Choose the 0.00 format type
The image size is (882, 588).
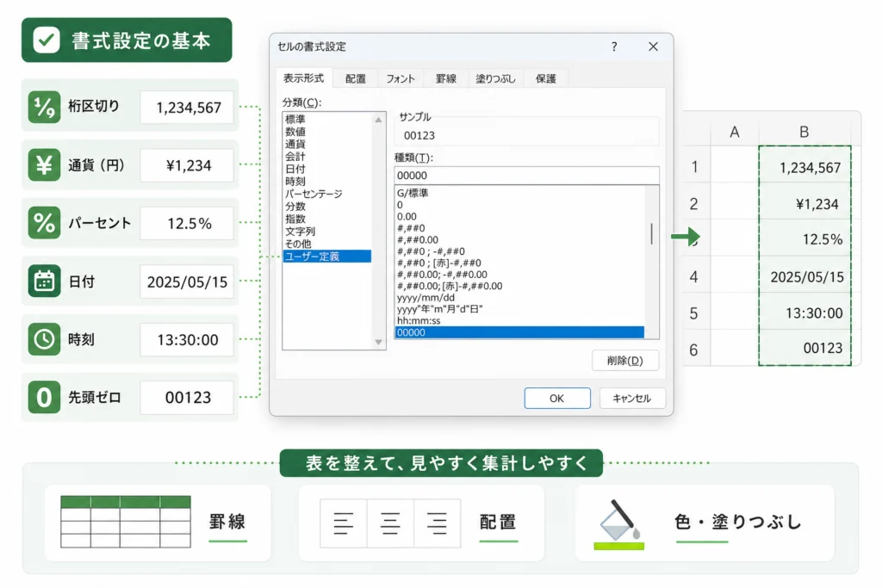519,216
